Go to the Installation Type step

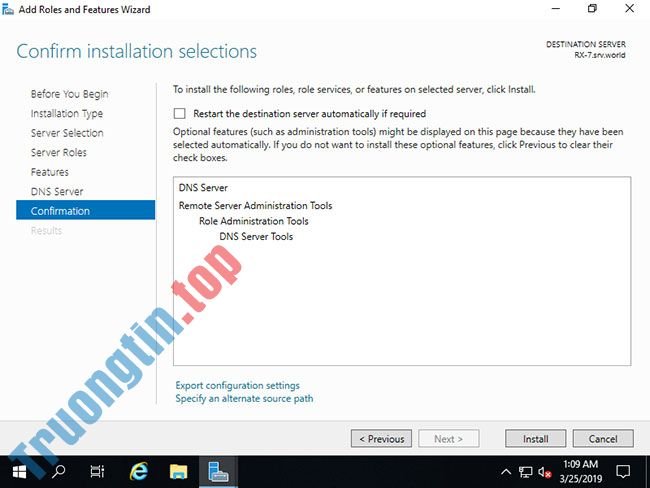67,114
